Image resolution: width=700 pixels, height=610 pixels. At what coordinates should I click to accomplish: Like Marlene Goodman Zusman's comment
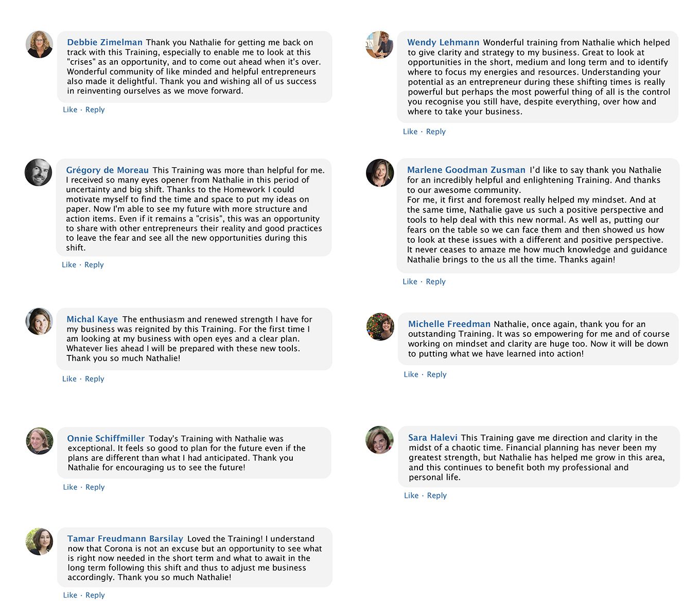tap(410, 282)
